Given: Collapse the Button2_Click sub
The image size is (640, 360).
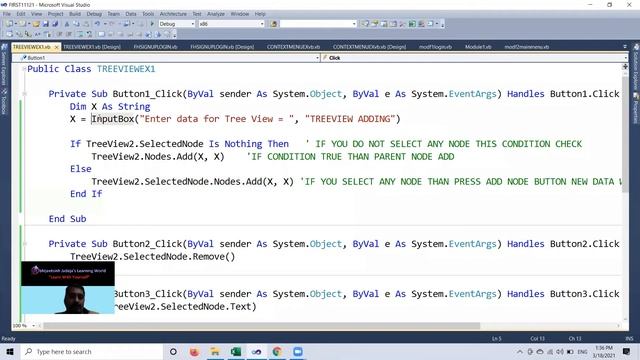Looking at the screenshot, I should click(24, 244).
